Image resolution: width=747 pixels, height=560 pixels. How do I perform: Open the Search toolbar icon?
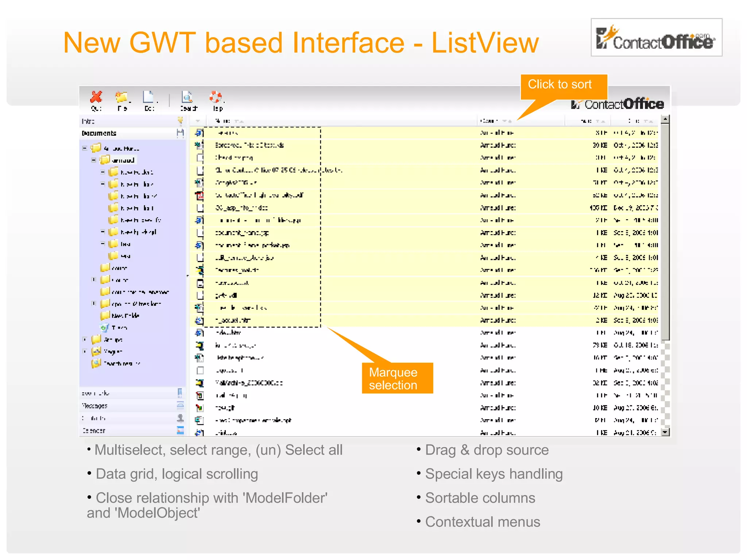coord(187,97)
